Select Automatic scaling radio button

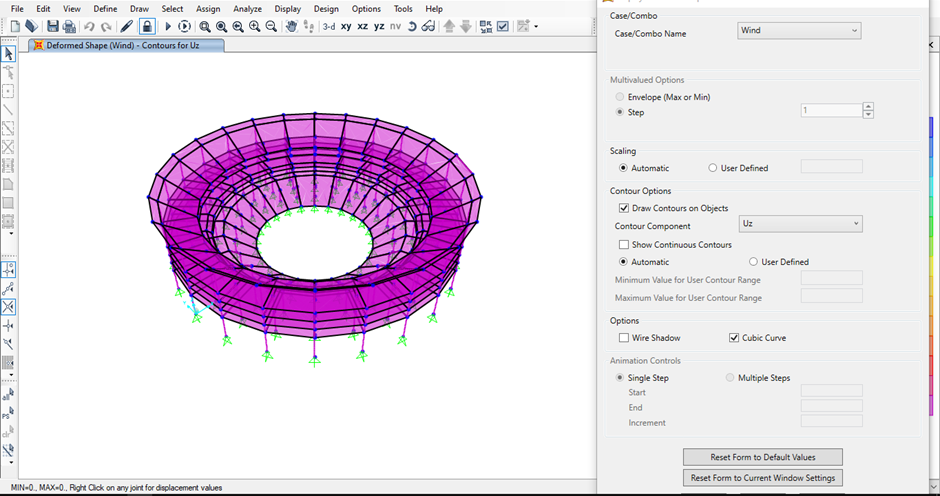pyautogui.click(x=623, y=168)
